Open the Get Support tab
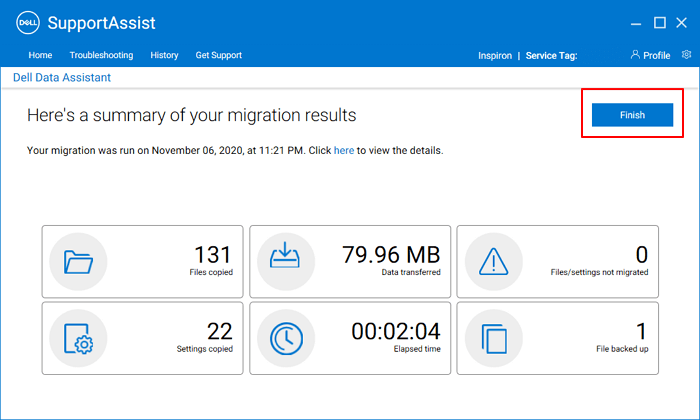 219,55
